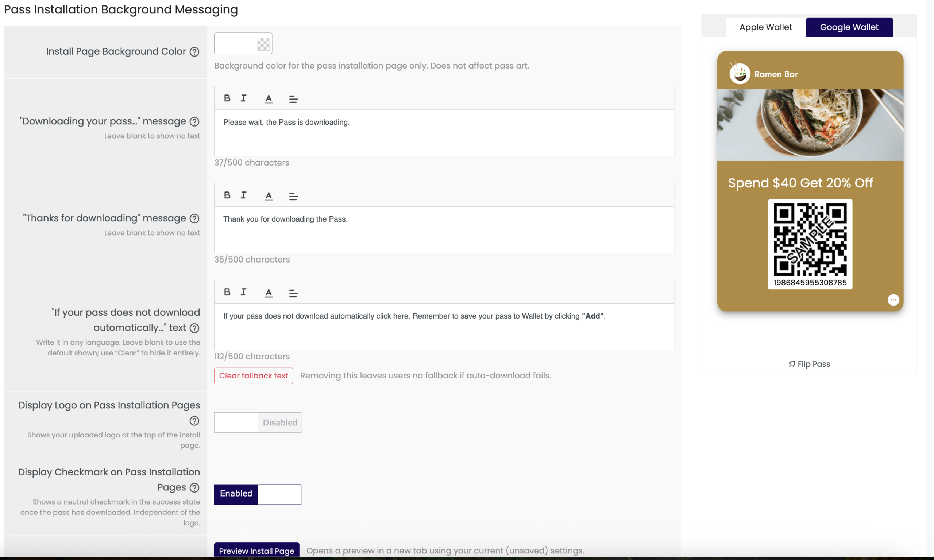This screenshot has width=934, height=560.
Task: Click into the Downloading your pass text area
Action: [444, 133]
